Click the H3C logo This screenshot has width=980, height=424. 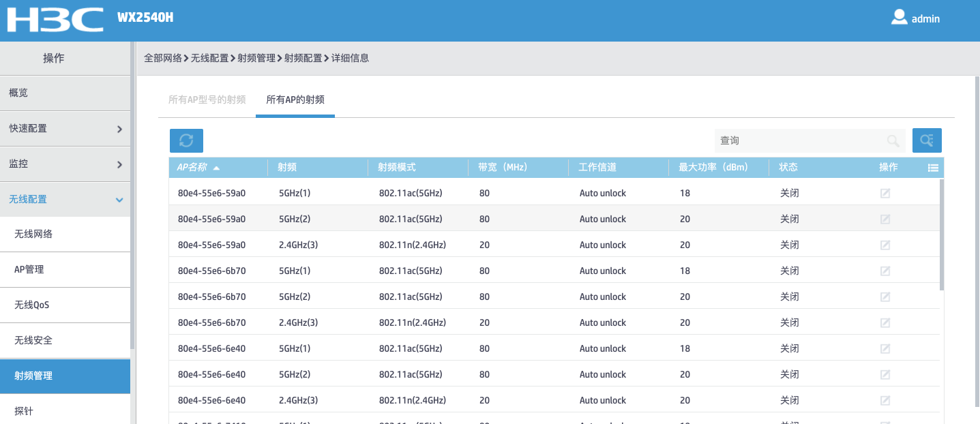pos(55,19)
